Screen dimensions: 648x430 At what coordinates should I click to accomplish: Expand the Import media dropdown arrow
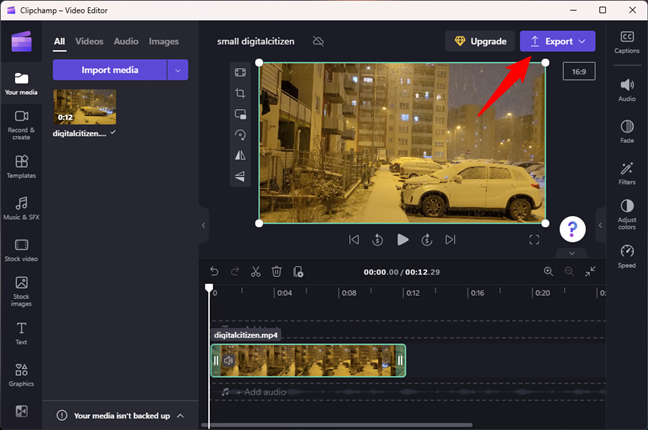pos(178,69)
